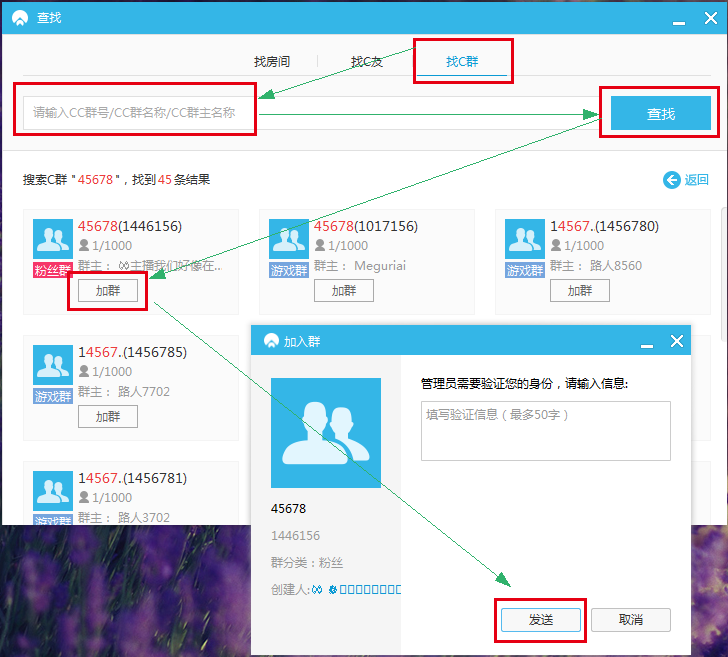
Task: Open group avatar of 14567.(1456781)
Action: [x=52, y=491]
